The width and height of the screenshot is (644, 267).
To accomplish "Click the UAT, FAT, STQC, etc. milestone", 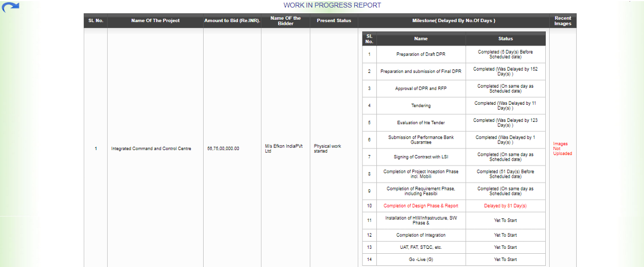I will pyautogui.click(x=421, y=247).
